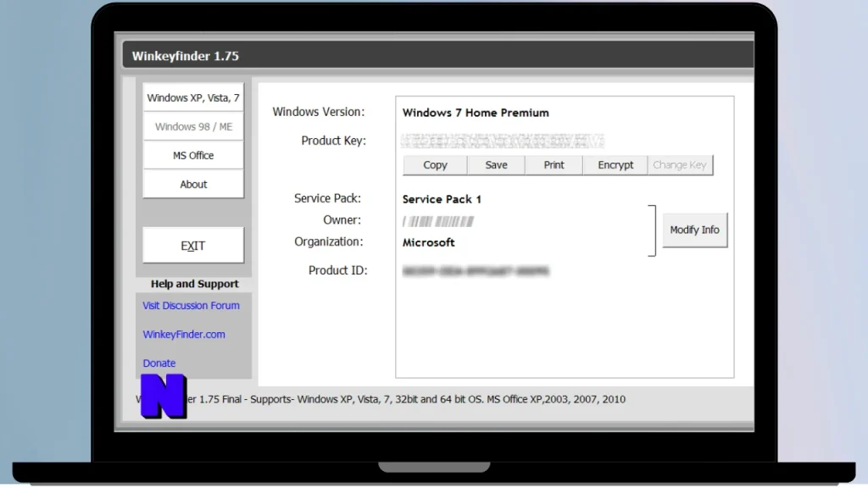Image resolution: width=868 pixels, height=488 pixels.
Task: Click the blurred Owner value
Action: point(438,221)
